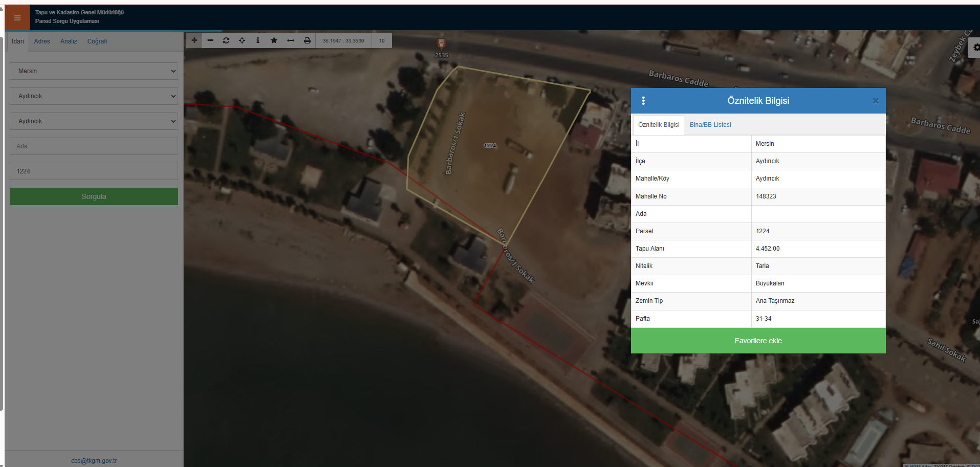980x467 pixels.
Task: Click the orange map marker labeled 2535
Action: [441, 44]
